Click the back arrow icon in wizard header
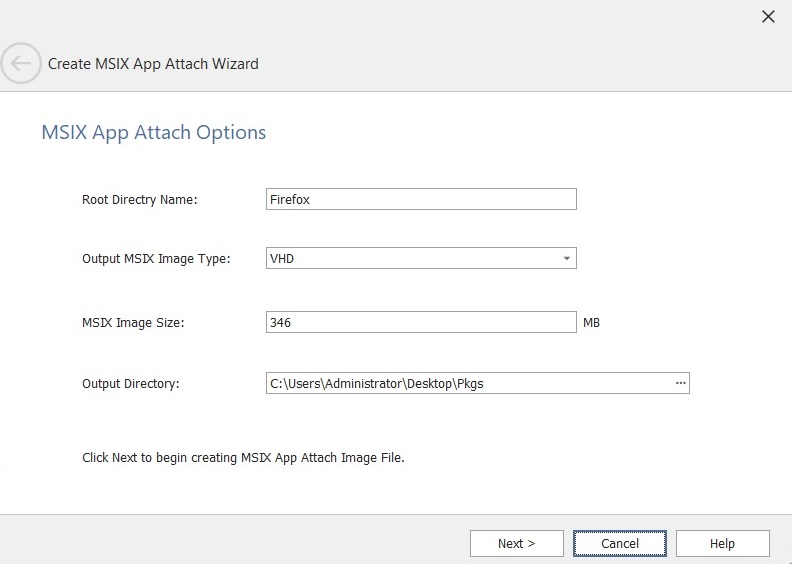Screen dimensions: 792x565 (x=21, y=64)
